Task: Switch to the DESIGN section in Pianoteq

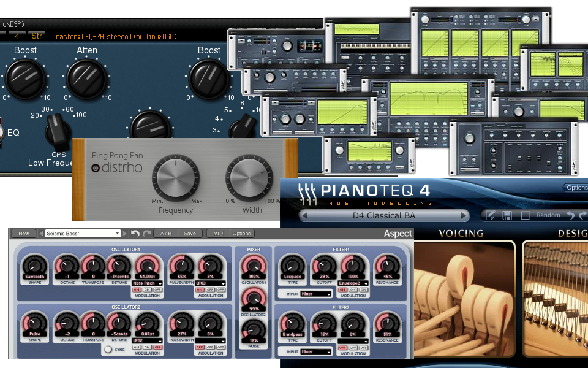Action: (x=573, y=233)
